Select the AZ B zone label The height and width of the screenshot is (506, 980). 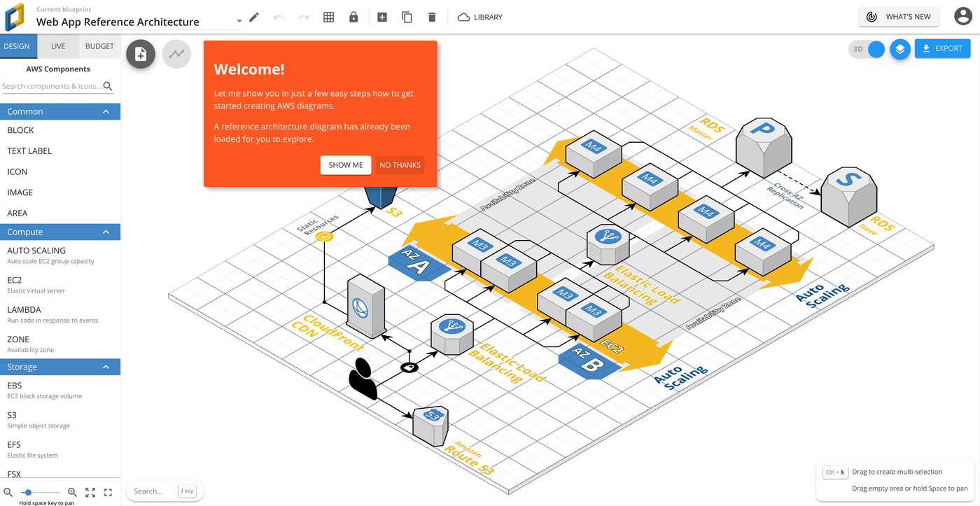(589, 360)
